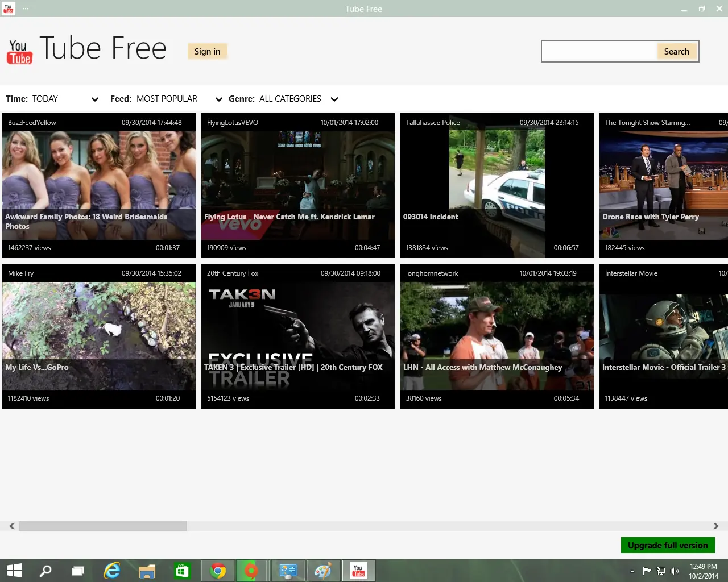The width and height of the screenshot is (728, 582).
Task: Click the Tallahassee Police channel name
Action: 433,123
